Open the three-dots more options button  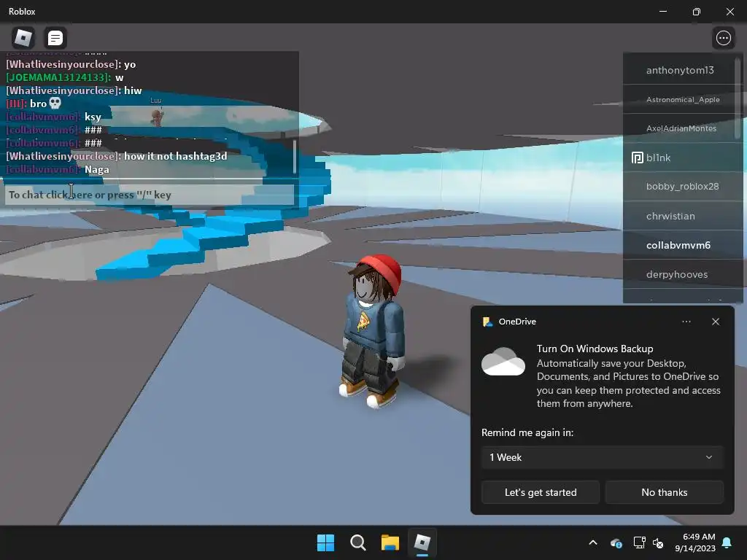[x=723, y=38]
